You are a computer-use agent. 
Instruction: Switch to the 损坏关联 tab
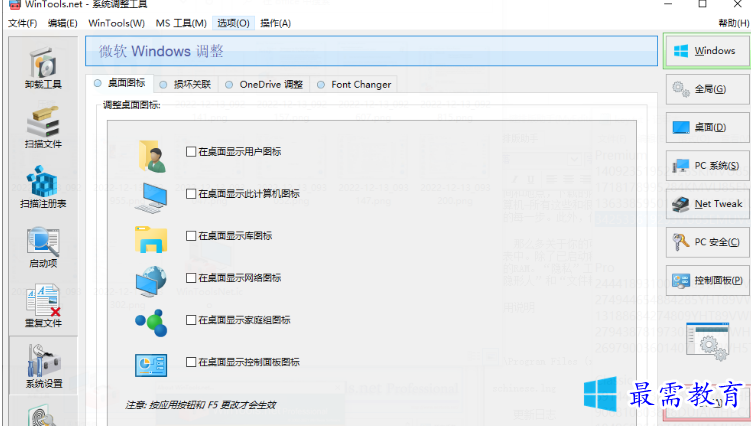(x=186, y=84)
